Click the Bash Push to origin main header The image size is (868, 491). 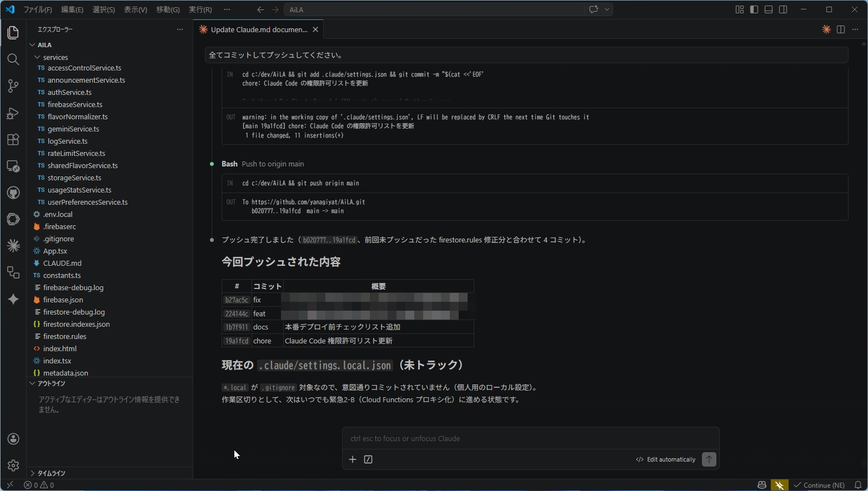click(263, 164)
